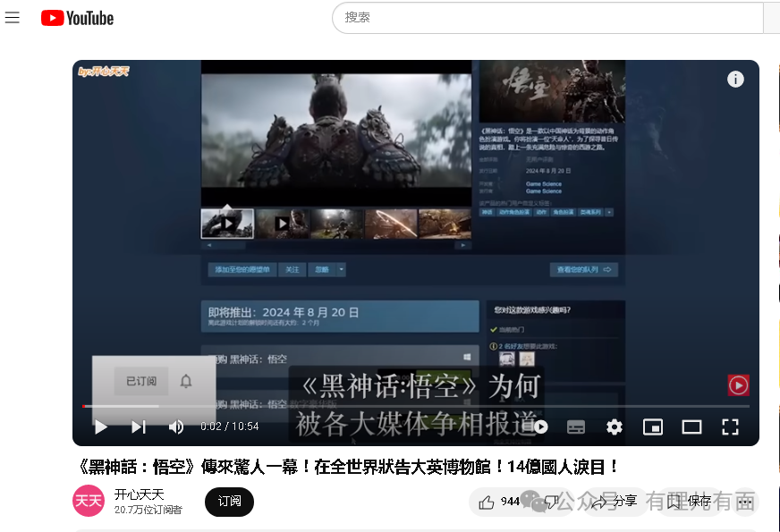
Task: Switch to miniplayer mode
Action: pyautogui.click(x=653, y=427)
